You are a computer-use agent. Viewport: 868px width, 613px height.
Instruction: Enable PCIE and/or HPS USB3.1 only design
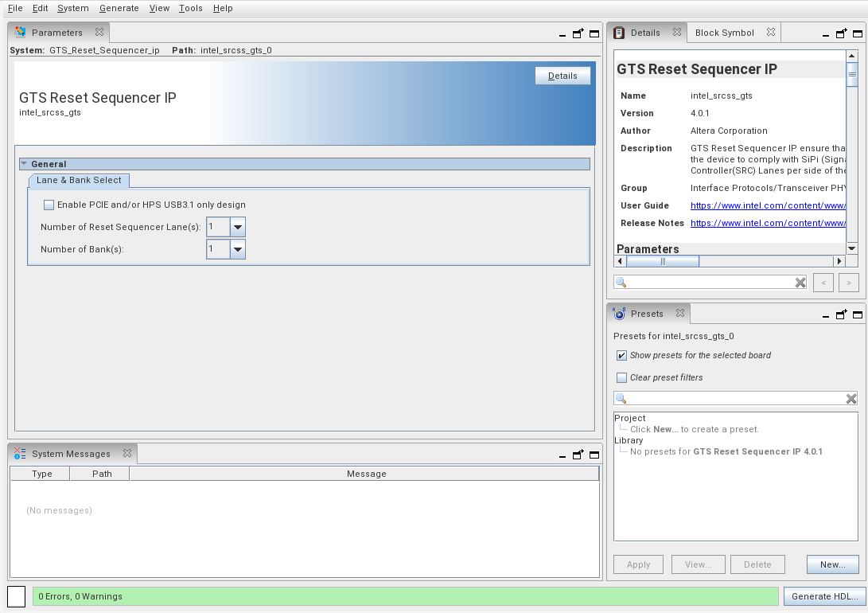point(49,205)
